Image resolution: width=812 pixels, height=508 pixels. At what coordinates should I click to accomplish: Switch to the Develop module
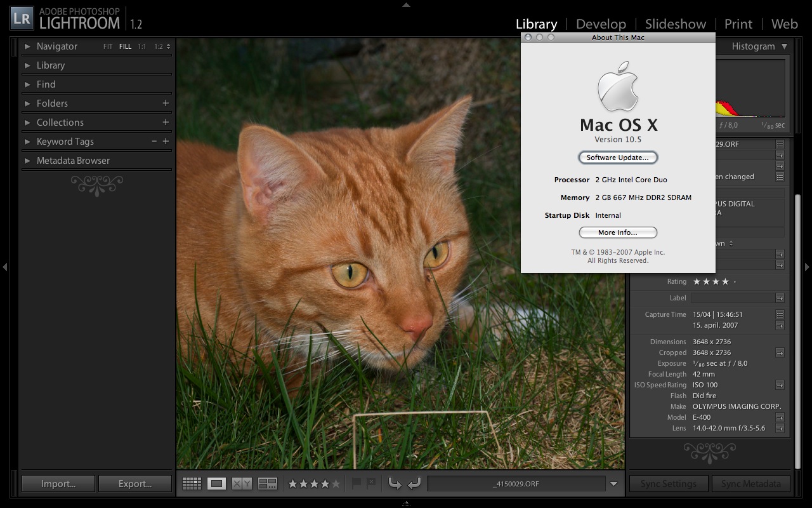tap(601, 24)
